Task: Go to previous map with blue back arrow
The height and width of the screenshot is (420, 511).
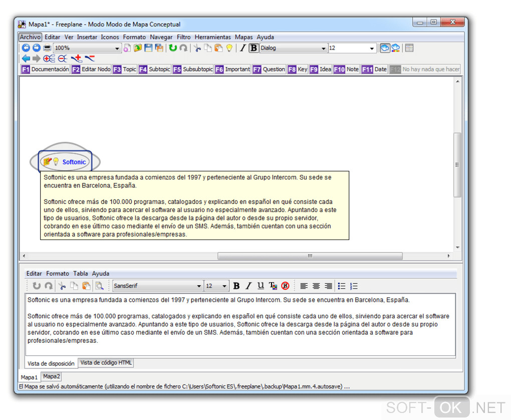Action: pos(26,48)
